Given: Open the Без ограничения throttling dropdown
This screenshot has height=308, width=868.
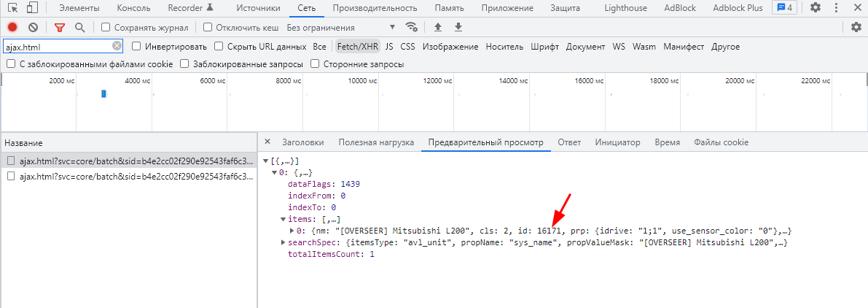Looking at the screenshot, I should click(x=342, y=27).
